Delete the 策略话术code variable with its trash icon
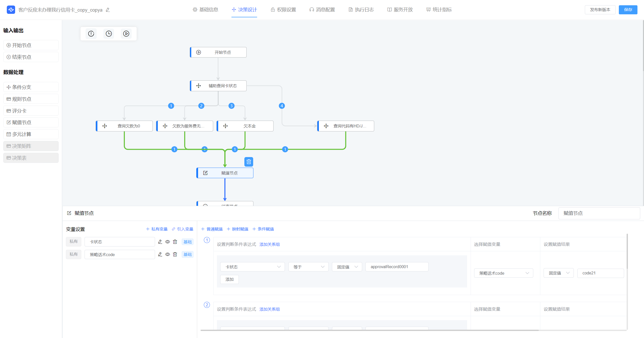Image resolution: width=644 pixels, height=338 pixels. tap(175, 254)
